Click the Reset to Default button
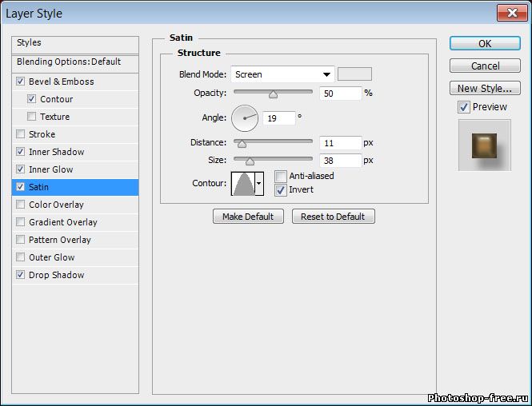 click(x=333, y=217)
